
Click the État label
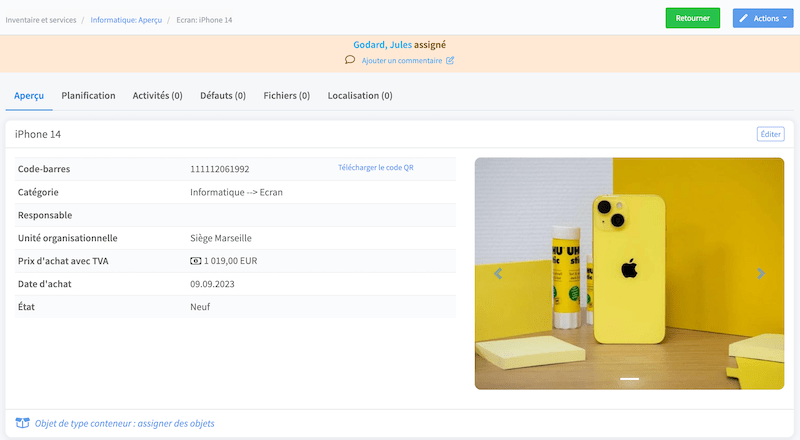click(x=26, y=307)
